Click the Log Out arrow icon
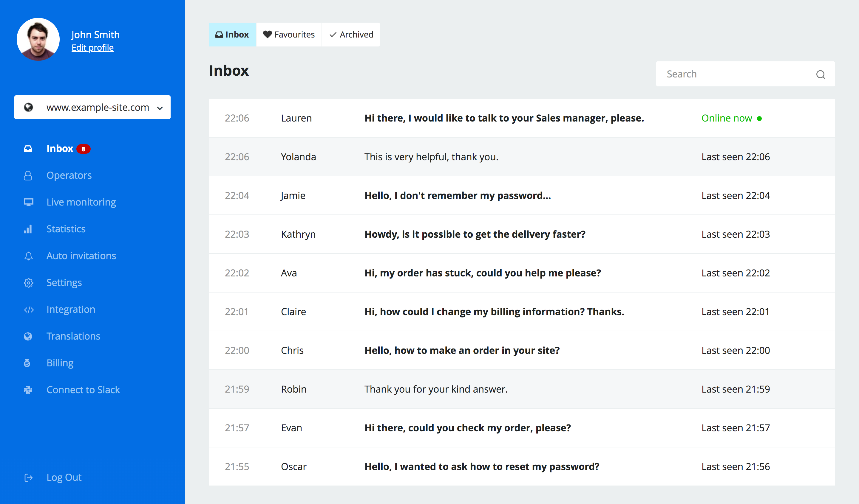This screenshot has height=504, width=859. coord(28,477)
